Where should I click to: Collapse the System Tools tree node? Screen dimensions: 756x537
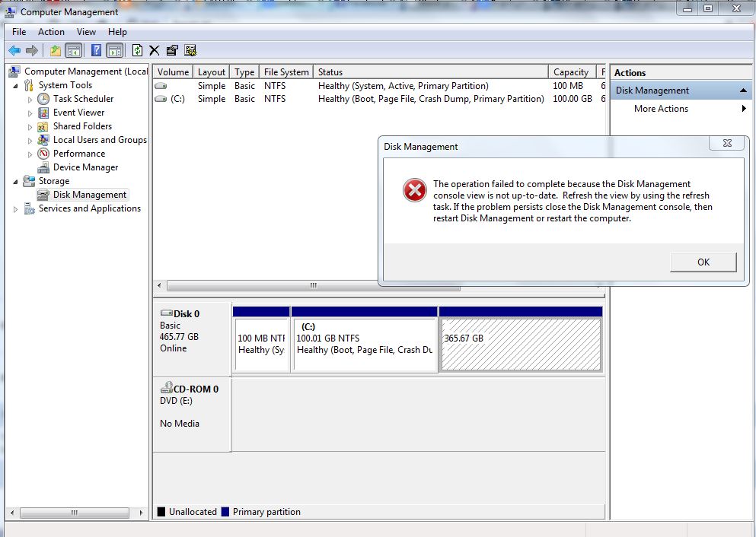pyautogui.click(x=15, y=86)
